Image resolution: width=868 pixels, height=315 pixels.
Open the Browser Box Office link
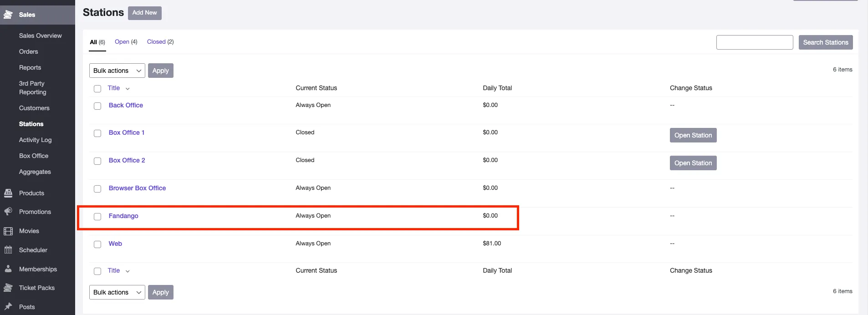[137, 188]
